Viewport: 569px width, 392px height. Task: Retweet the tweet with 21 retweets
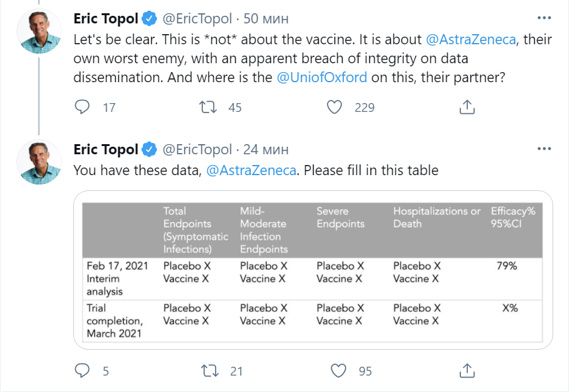point(208,371)
